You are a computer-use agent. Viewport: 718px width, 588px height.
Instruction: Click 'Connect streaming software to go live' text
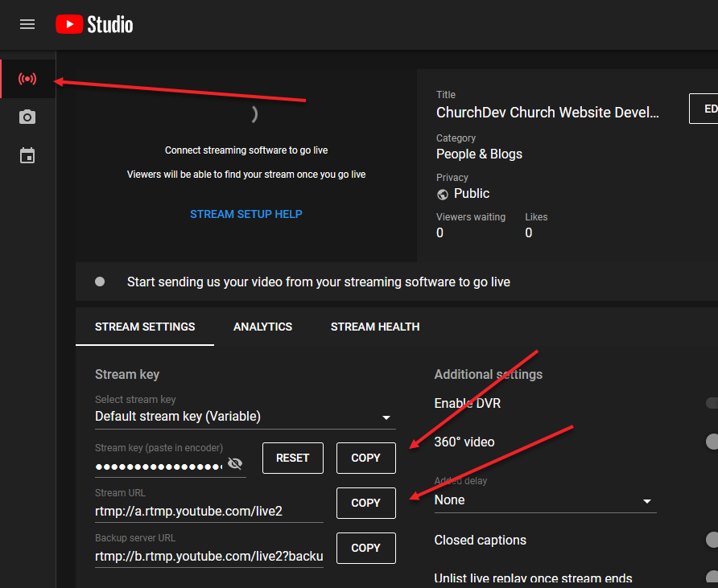coord(246,150)
